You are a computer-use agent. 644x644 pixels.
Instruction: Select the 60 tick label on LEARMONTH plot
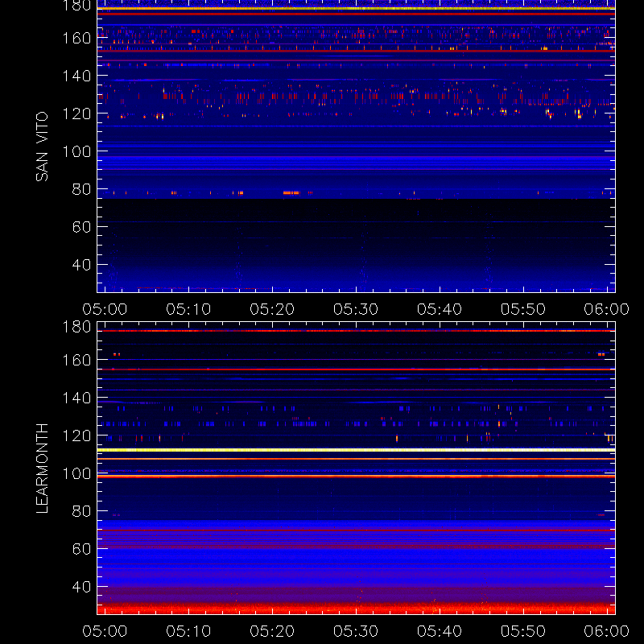tap(81, 549)
